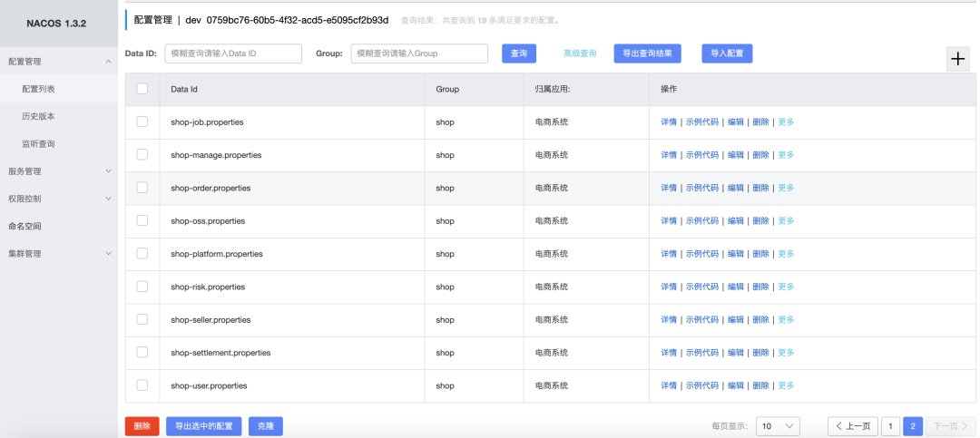Viewport: 980px width, 438px height.
Task: Click 电商系统 cell in shop-job.properties row
Action: pyautogui.click(x=552, y=122)
